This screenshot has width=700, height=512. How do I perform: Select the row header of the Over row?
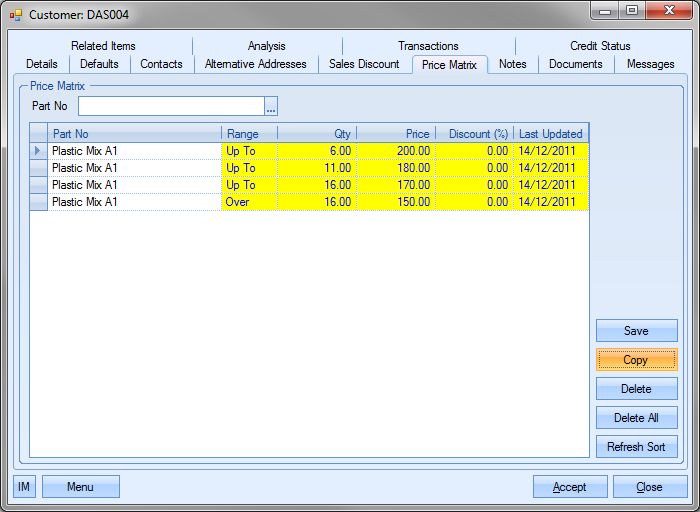pyautogui.click(x=39, y=202)
